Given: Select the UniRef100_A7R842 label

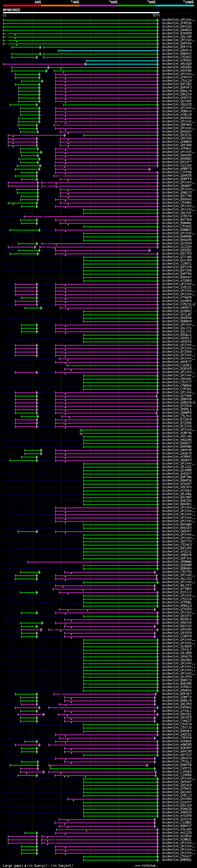Looking at the screenshot, I should coord(177,60).
